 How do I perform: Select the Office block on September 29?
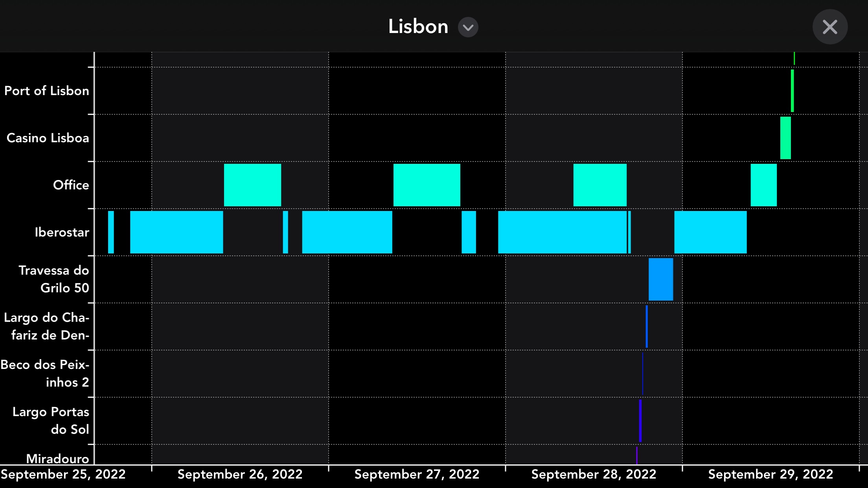click(x=763, y=185)
